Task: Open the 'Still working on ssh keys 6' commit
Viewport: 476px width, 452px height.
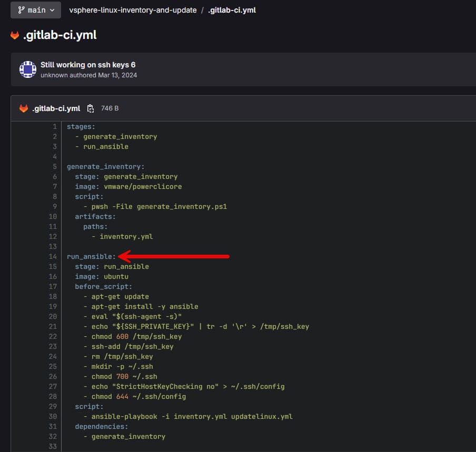Action: tap(88, 65)
